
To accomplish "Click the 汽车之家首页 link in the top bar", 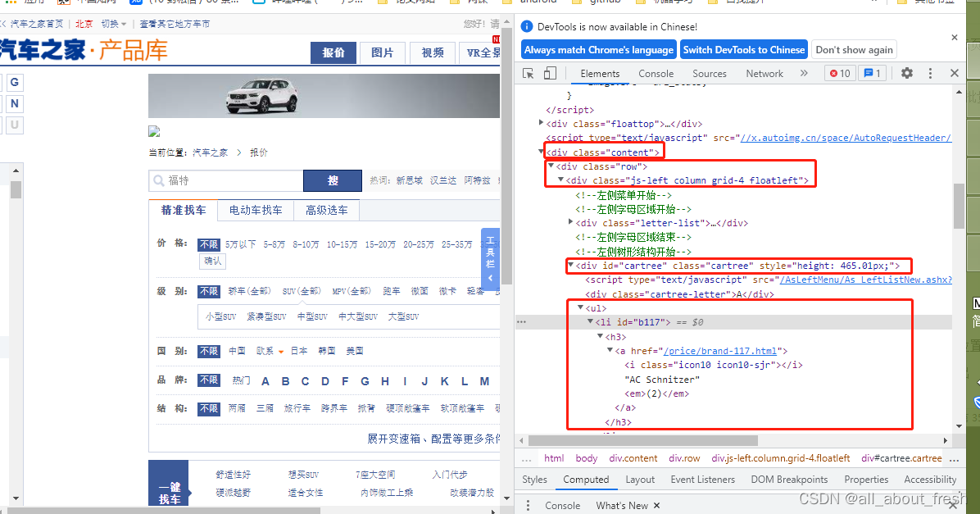I will 37,24.
